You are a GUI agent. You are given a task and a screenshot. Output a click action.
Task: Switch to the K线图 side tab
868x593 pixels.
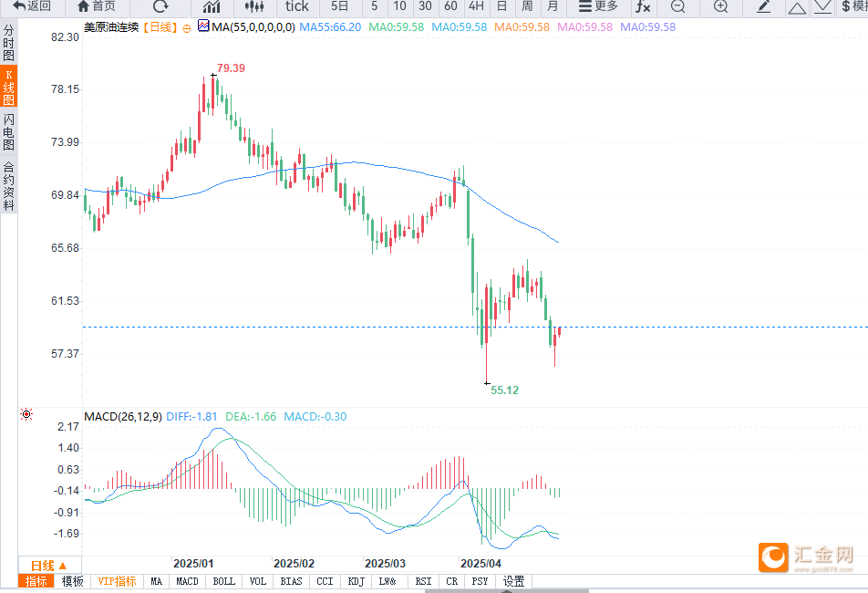click(9, 88)
